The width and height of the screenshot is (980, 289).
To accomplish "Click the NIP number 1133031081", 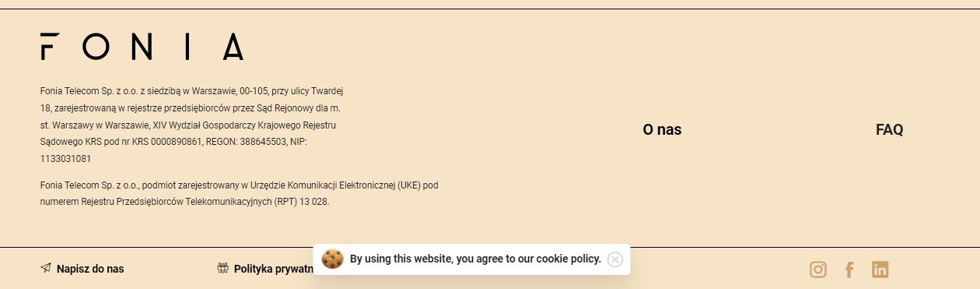I will click(x=65, y=159).
